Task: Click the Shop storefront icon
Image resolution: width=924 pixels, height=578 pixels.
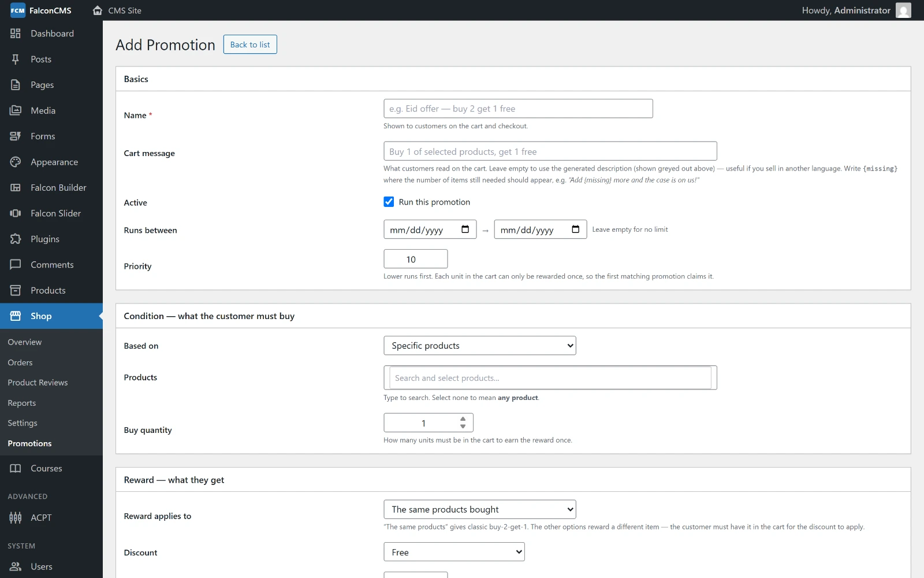Action: [16, 316]
